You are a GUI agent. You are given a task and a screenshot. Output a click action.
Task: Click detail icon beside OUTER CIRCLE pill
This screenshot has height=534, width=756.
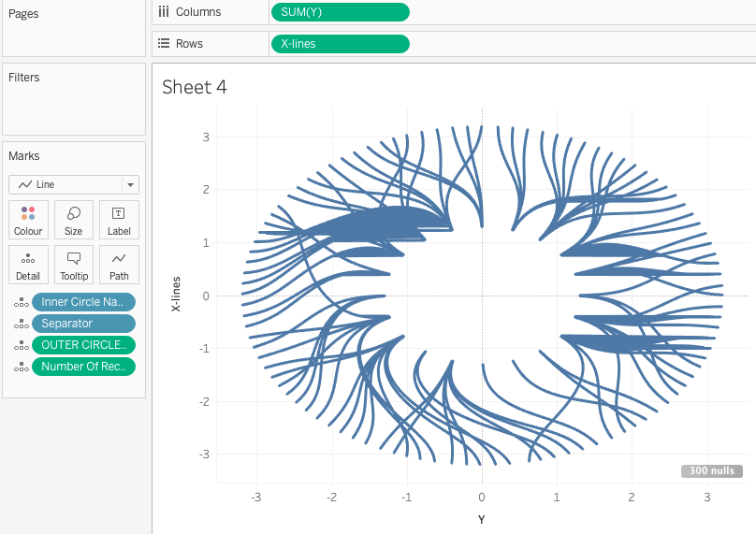click(20, 345)
